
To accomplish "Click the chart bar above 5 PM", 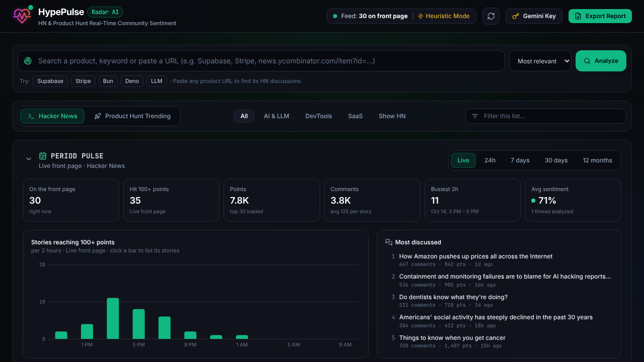I will (x=138, y=324).
